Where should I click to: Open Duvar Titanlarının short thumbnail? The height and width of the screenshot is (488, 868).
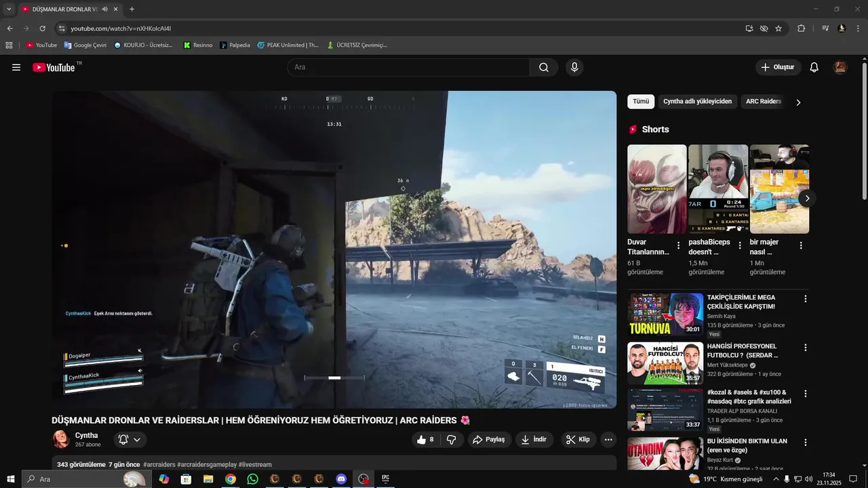656,189
